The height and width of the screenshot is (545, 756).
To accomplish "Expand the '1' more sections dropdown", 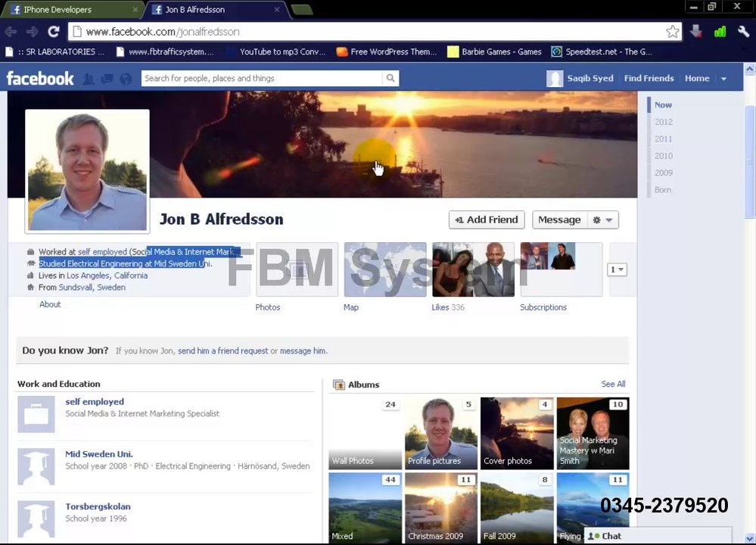I will (617, 269).
